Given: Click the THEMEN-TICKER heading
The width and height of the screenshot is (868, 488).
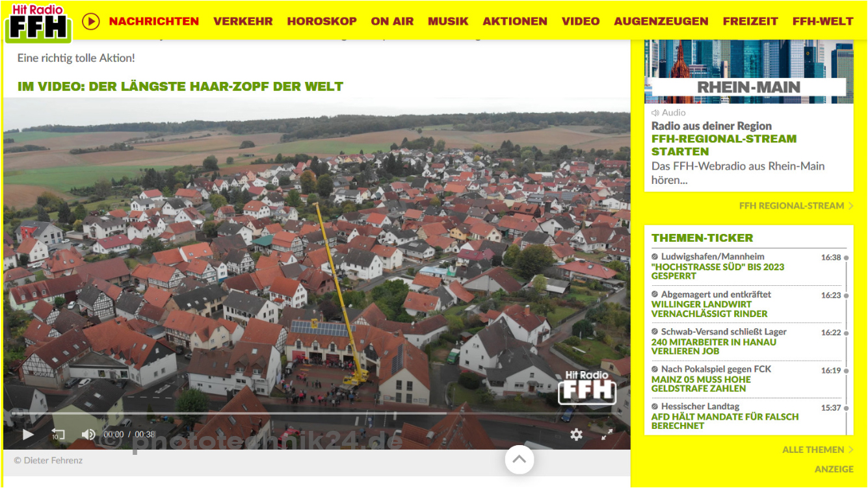Looking at the screenshot, I should (x=702, y=238).
